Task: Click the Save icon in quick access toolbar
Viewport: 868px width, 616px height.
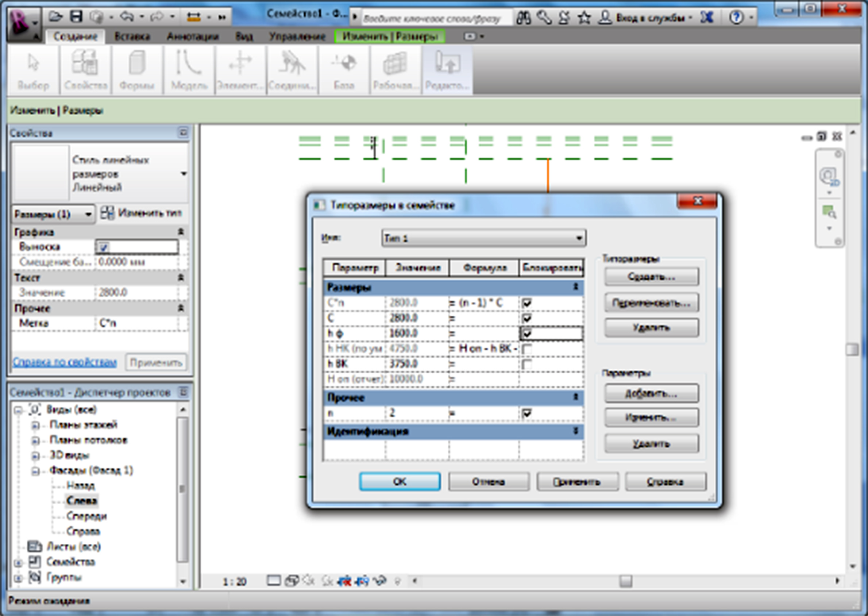Action: [x=76, y=17]
